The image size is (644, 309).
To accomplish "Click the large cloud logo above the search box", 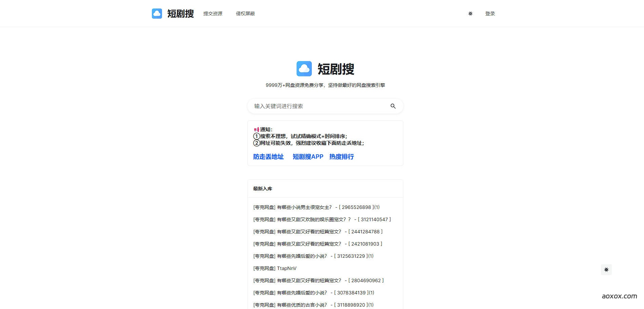I will [x=304, y=69].
